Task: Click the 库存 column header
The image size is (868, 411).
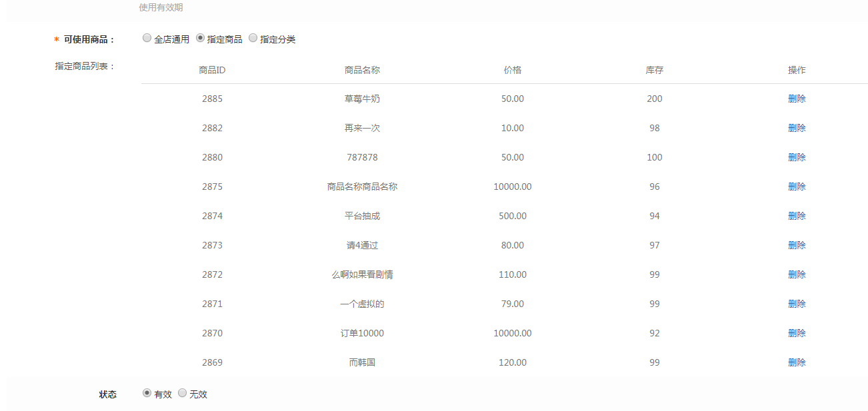Action: click(654, 70)
